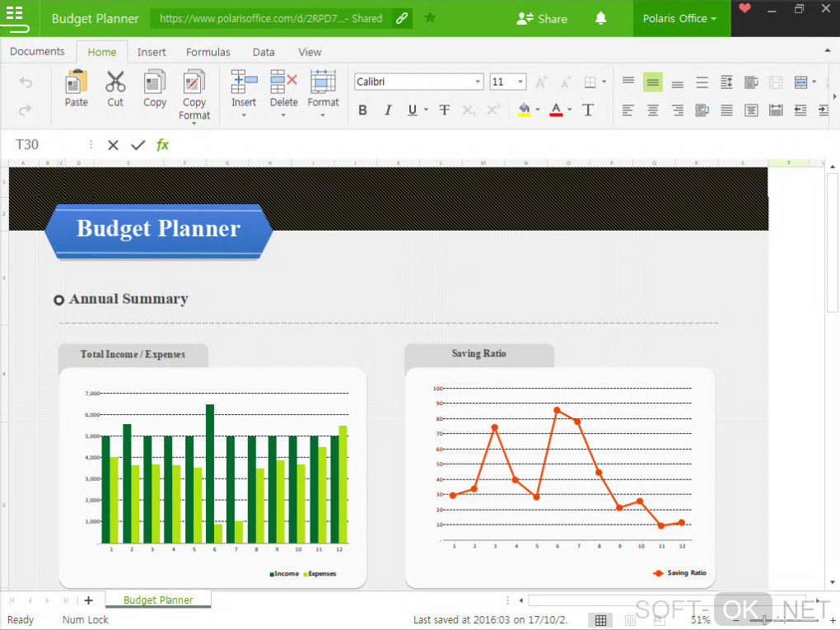Select the Home ribbon tab
The height and width of the screenshot is (630, 840).
point(102,52)
